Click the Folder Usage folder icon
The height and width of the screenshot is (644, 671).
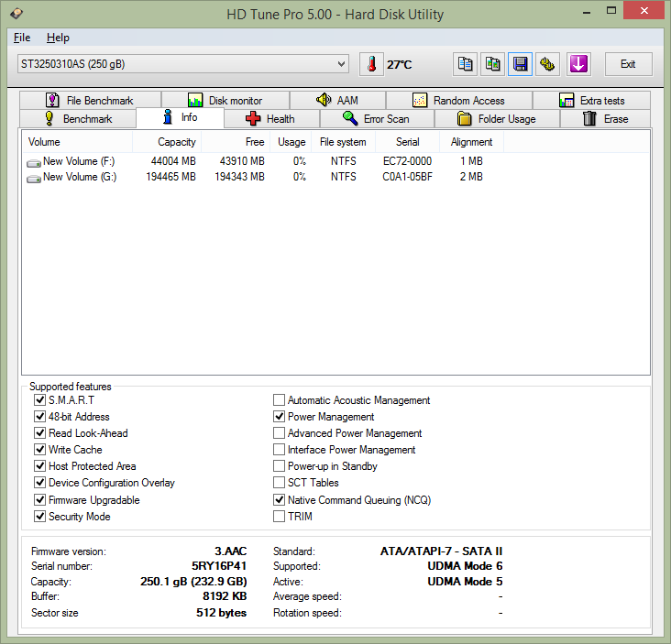pos(465,118)
